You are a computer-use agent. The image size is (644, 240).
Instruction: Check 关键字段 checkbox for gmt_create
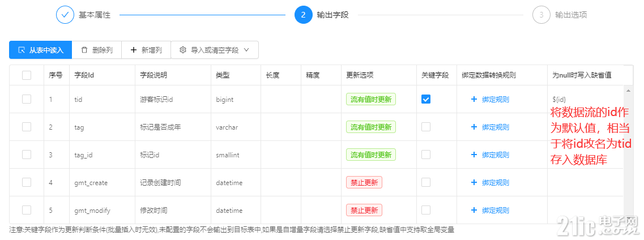426,182
